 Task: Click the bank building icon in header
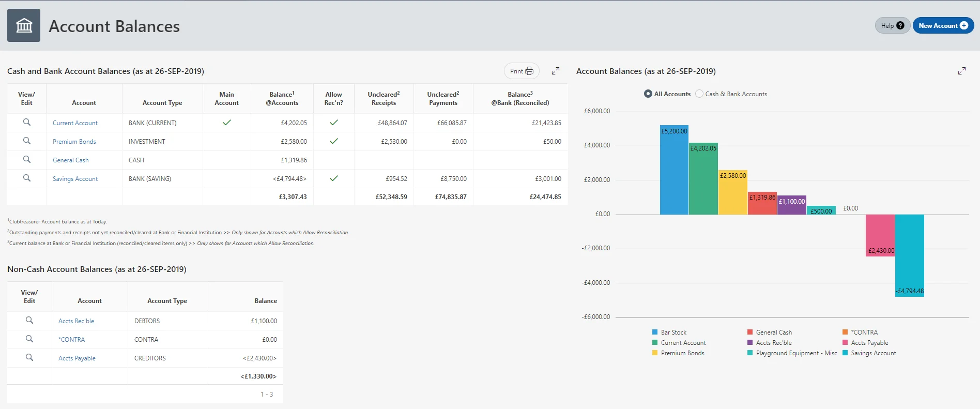[x=24, y=25]
